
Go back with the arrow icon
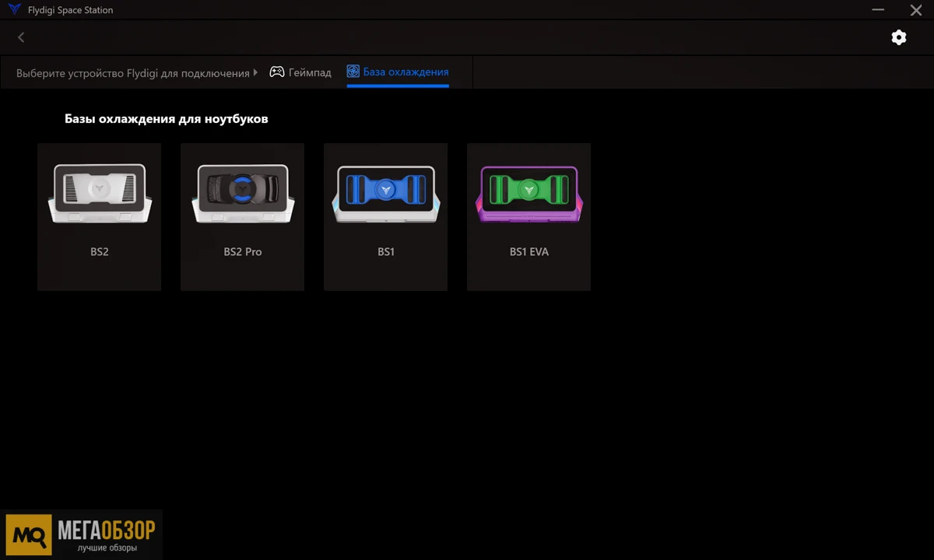(x=21, y=37)
